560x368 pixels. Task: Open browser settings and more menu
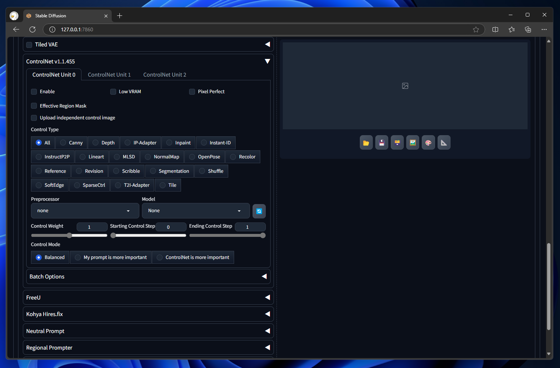tap(544, 30)
